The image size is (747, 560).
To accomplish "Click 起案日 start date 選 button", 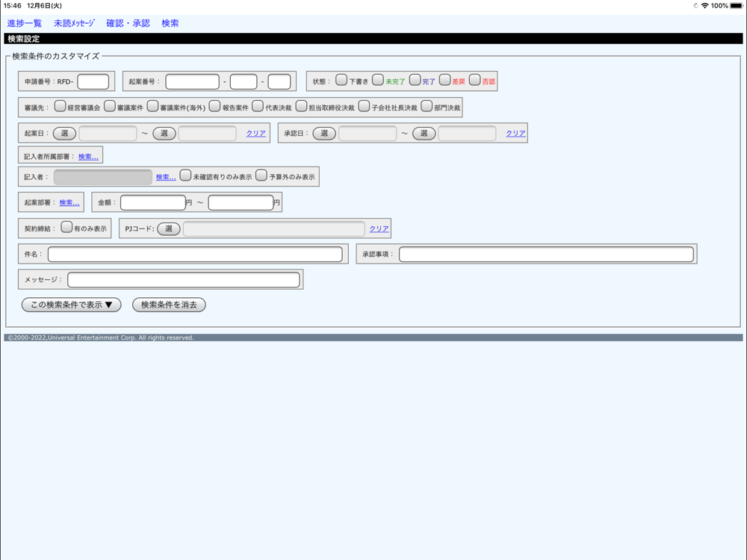I will point(64,134).
